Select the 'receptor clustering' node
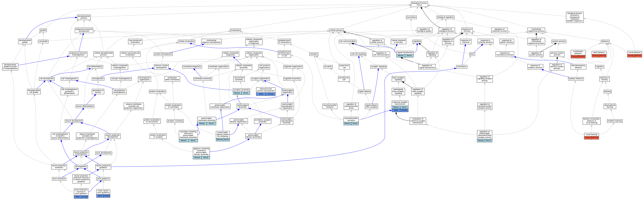This screenshot has height=200, width=644. point(175,121)
